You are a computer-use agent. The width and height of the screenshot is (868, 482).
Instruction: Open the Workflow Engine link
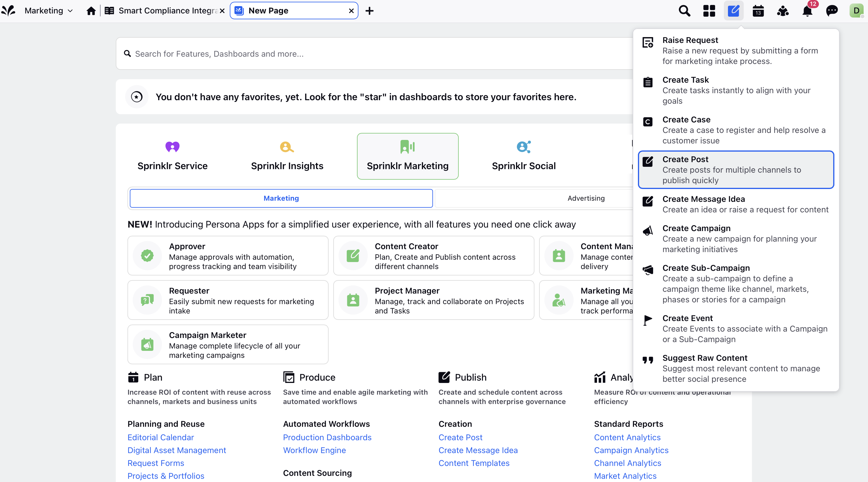[314, 450]
